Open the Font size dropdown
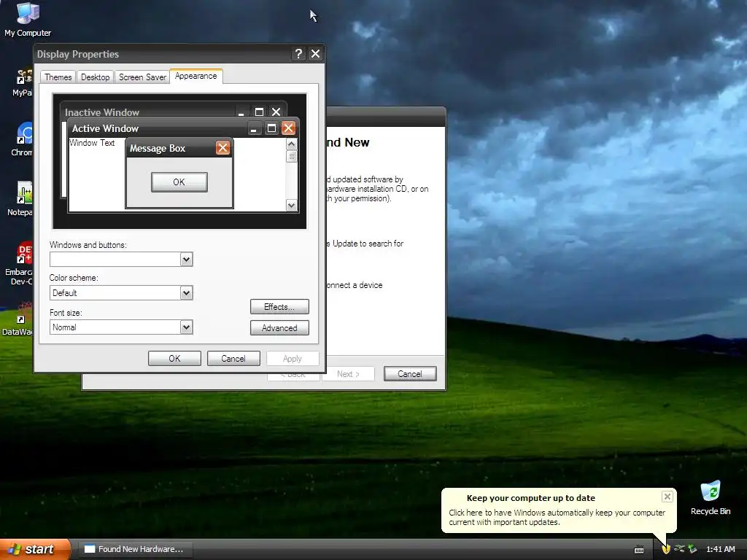Viewport: 747px width, 560px height. tap(186, 327)
